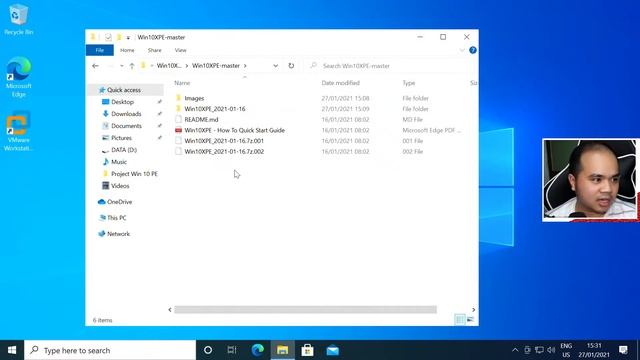Select This PC in navigation pane

point(116,218)
